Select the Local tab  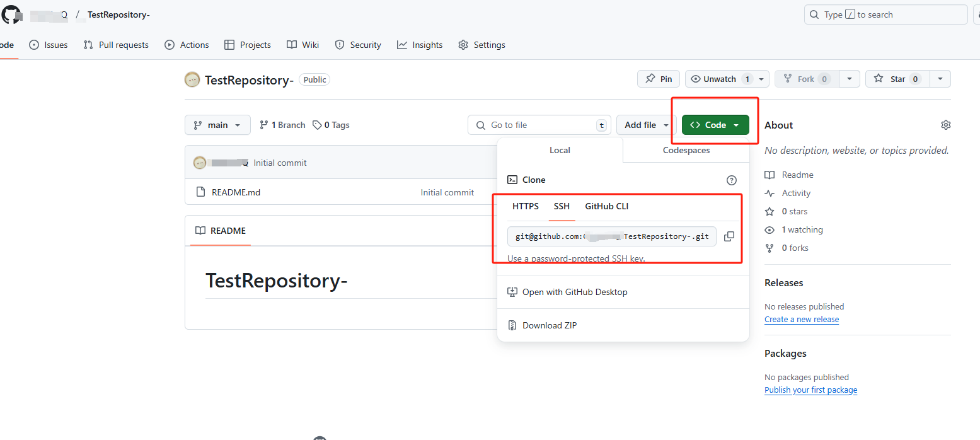560,150
